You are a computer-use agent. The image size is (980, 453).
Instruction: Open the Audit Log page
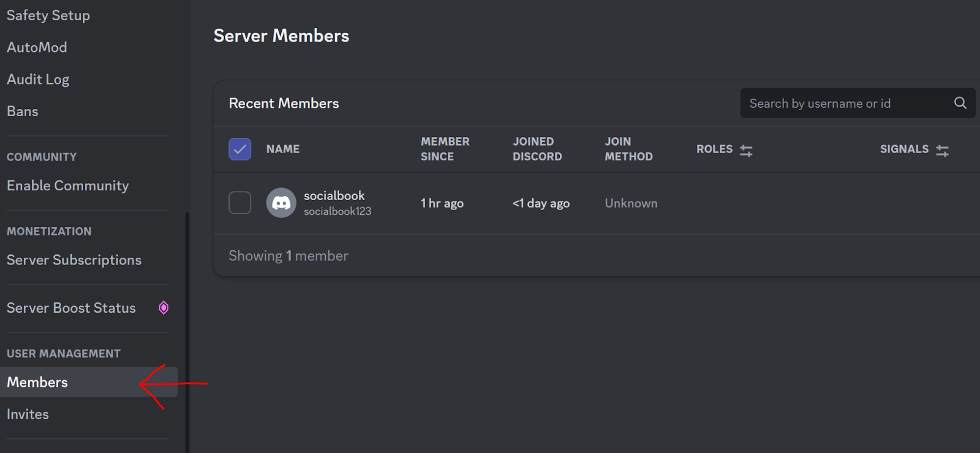tap(38, 80)
